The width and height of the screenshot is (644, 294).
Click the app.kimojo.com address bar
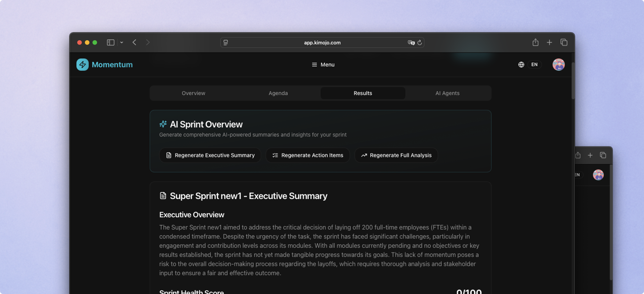coord(322,43)
